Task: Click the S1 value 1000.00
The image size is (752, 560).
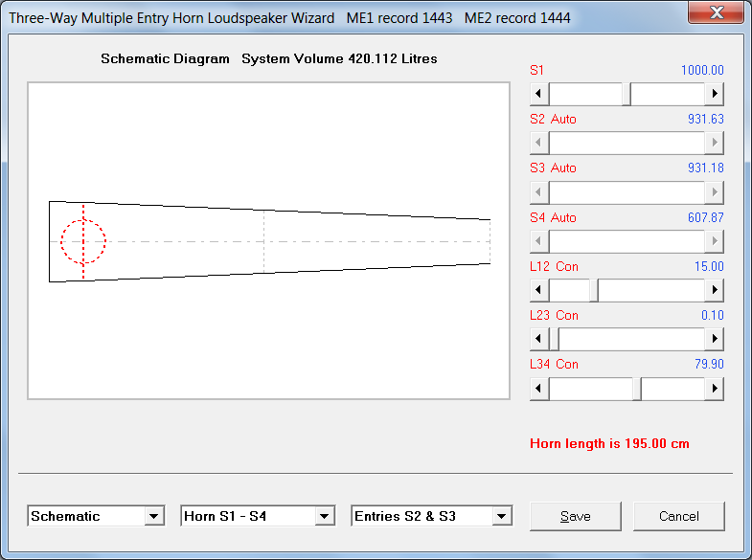Action: pyautogui.click(x=702, y=70)
